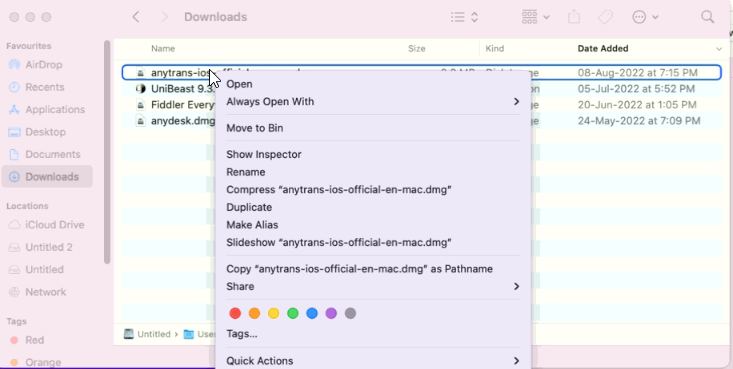This screenshot has width=733, height=369.
Task: Click the UniBeast application icon
Action: pyautogui.click(x=140, y=88)
